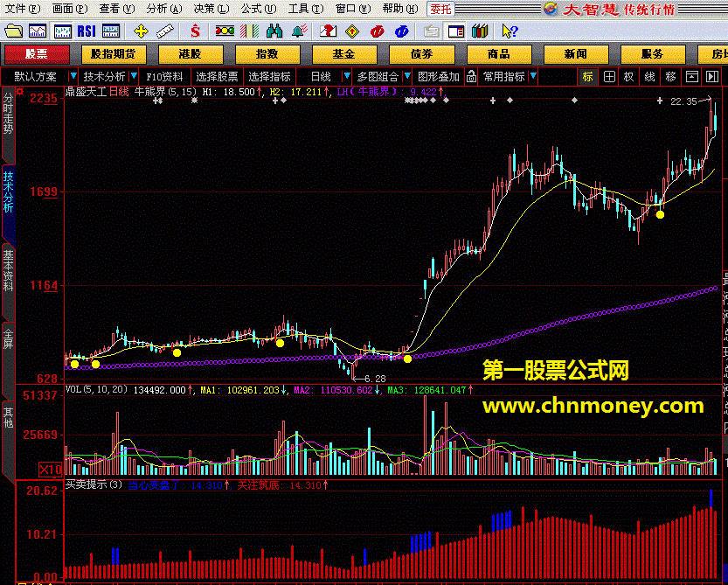728x585 pixels.
Task: Click the padlock icon beside 图形叠加
Action: (471, 76)
